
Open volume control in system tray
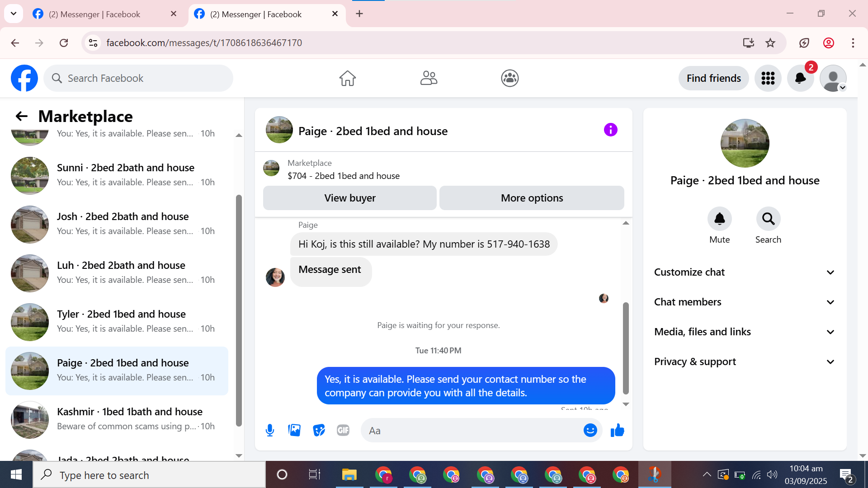pos(772,474)
